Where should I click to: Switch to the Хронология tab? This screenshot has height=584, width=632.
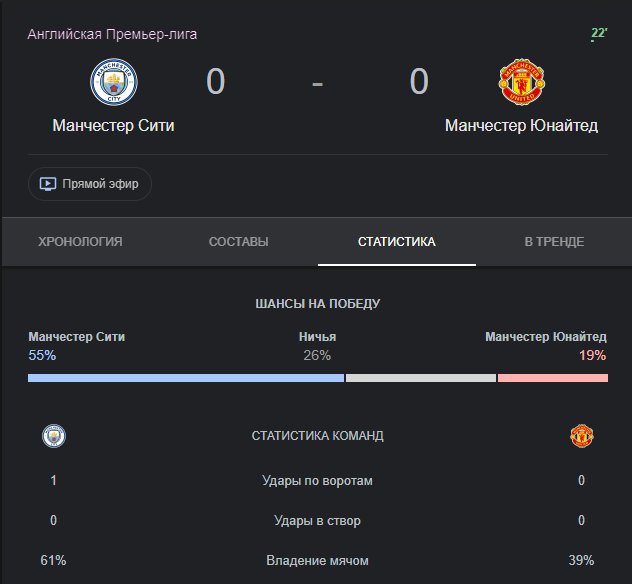(80, 242)
